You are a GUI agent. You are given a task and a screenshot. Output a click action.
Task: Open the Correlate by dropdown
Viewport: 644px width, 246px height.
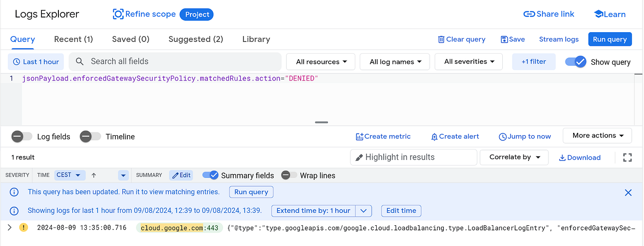[x=514, y=157]
